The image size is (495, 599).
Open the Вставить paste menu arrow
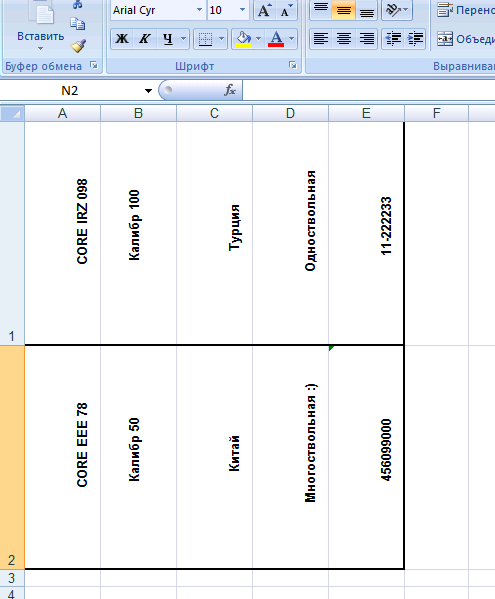(40, 49)
